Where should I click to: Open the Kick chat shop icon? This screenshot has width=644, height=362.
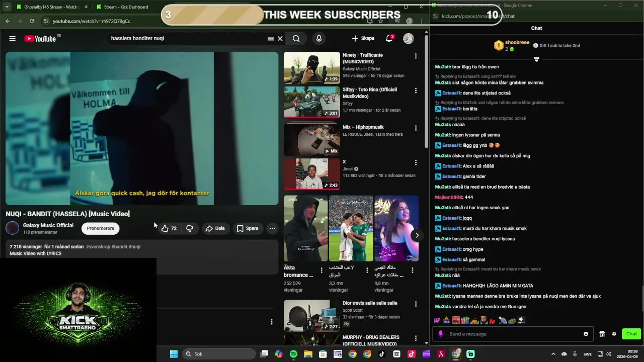[x=602, y=334]
